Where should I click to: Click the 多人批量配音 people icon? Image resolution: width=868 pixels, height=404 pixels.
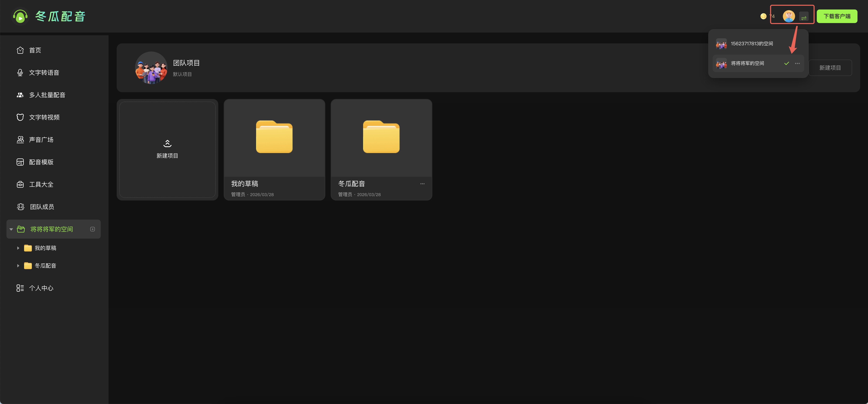[x=20, y=95]
